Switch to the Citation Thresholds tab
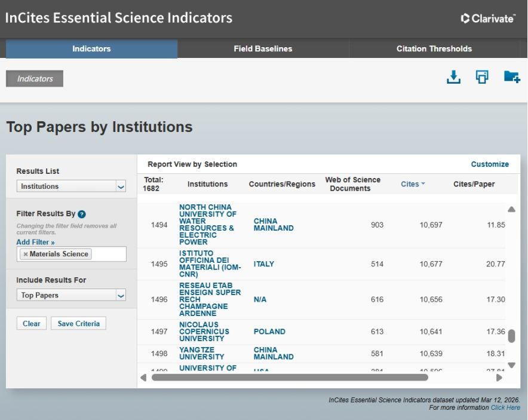The width and height of the screenshot is (528, 420). click(x=434, y=49)
